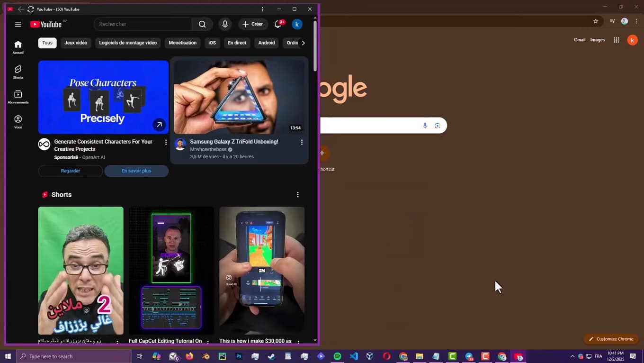644x363 pixels.
Task: Go back with the YouTube window arrow
Action: [21, 9]
